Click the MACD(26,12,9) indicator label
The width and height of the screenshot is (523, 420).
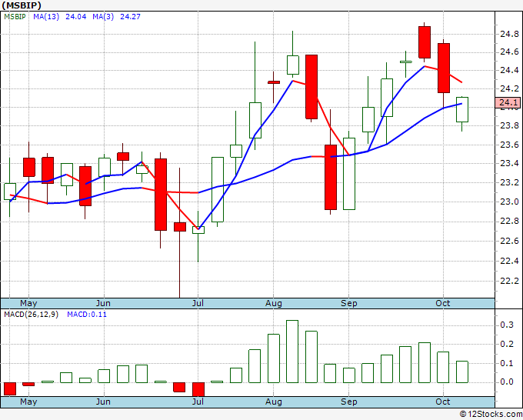click(x=31, y=315)
